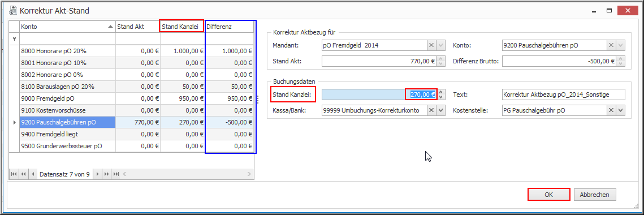644x215 pixels.
Task: Confirm the correction with OK
Action: (x=548, y=195)
